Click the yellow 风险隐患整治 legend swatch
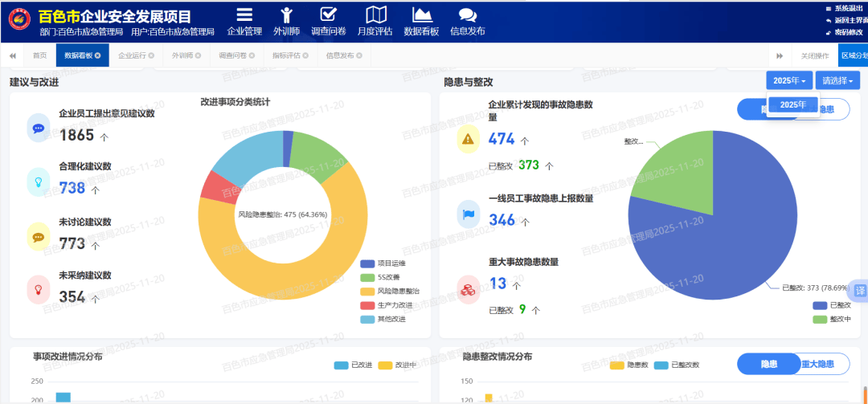This screenshot has width=868, height=404. tap(368, 291)
